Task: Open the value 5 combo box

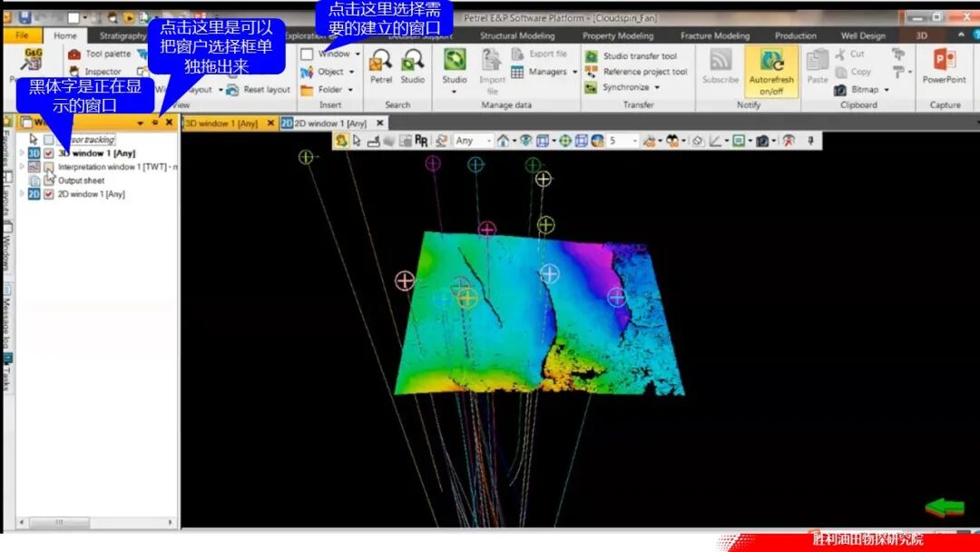Action: tap(622, 141)
